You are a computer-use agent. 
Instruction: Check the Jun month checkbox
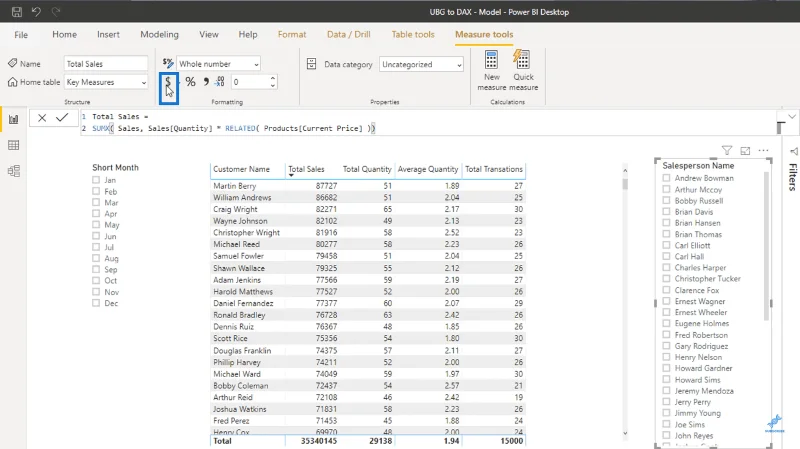[x=96, y=236]
